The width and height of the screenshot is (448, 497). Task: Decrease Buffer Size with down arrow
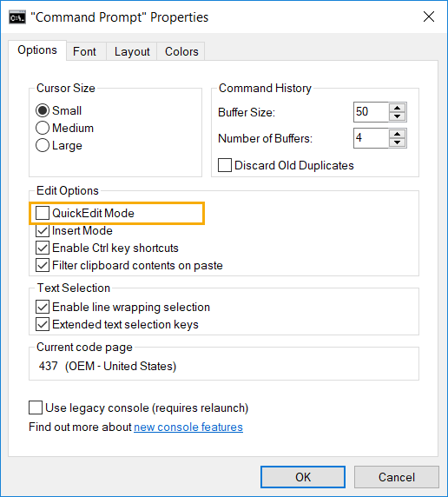(398, 116)
